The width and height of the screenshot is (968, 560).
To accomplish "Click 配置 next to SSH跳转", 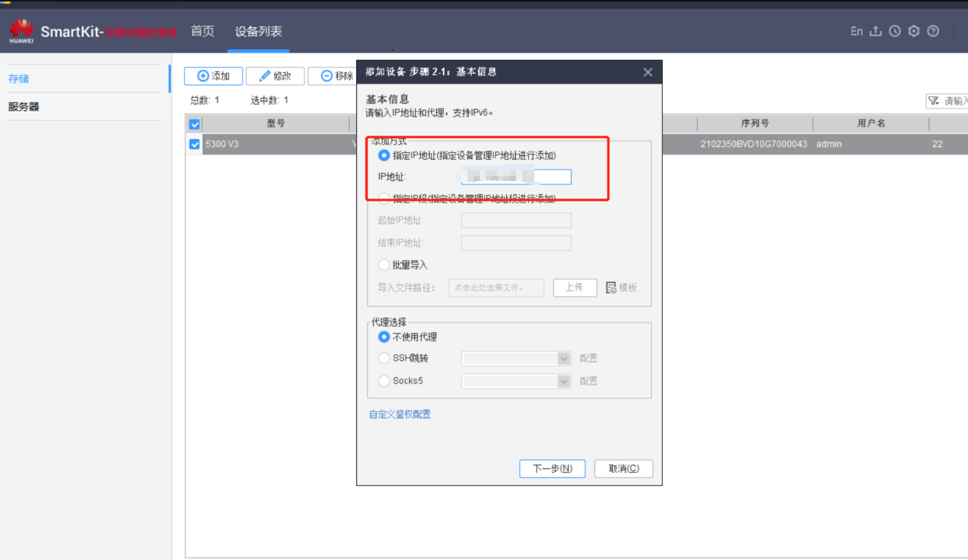I will pyautogui.click(x=588, y=358).
